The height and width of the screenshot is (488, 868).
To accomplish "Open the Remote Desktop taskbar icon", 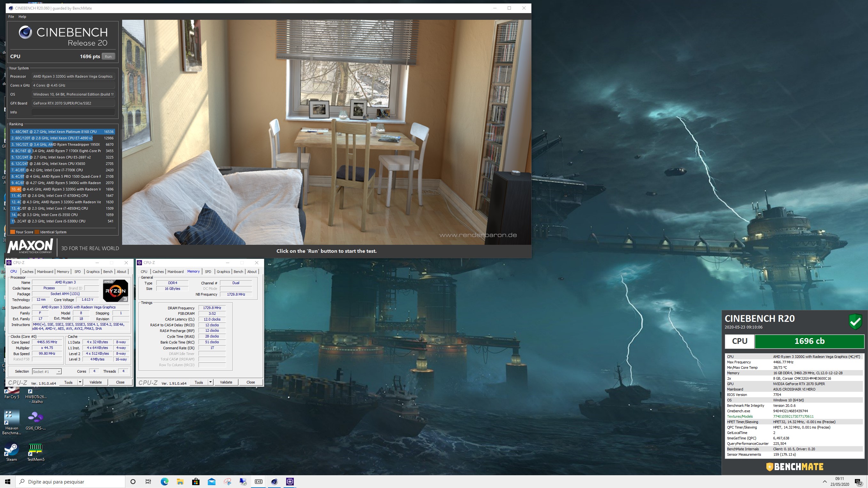I will coord(243,482).
